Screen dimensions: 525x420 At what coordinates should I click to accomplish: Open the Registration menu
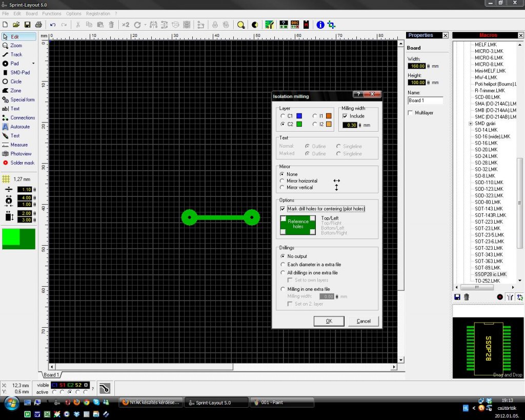98,13
